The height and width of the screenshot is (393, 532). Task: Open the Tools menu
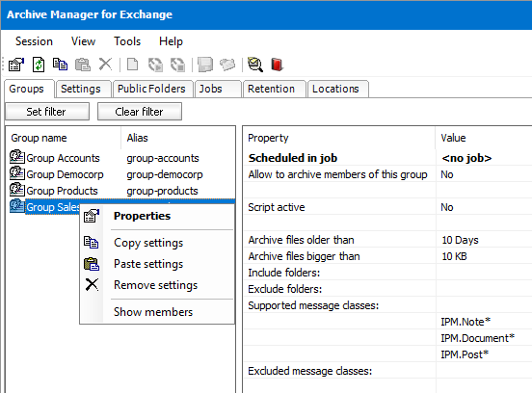pyautogui.click(x=127, y=41)
